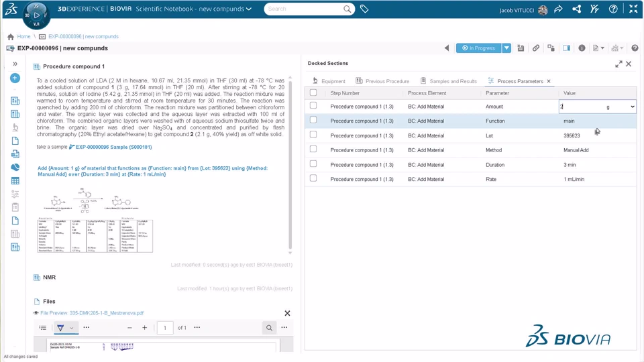This screenshot has width=644, height=362.
Task: Toggle the select-all checkbox in table header
Action: [x=313, y=93]
